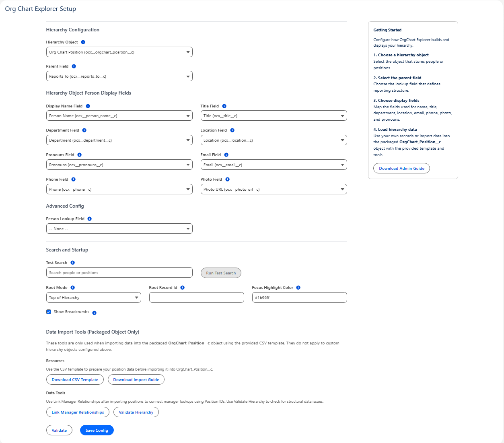Viewport: 504px width, 443px height.
Task: Click the Getting Started heading
Action: [387, 30]
